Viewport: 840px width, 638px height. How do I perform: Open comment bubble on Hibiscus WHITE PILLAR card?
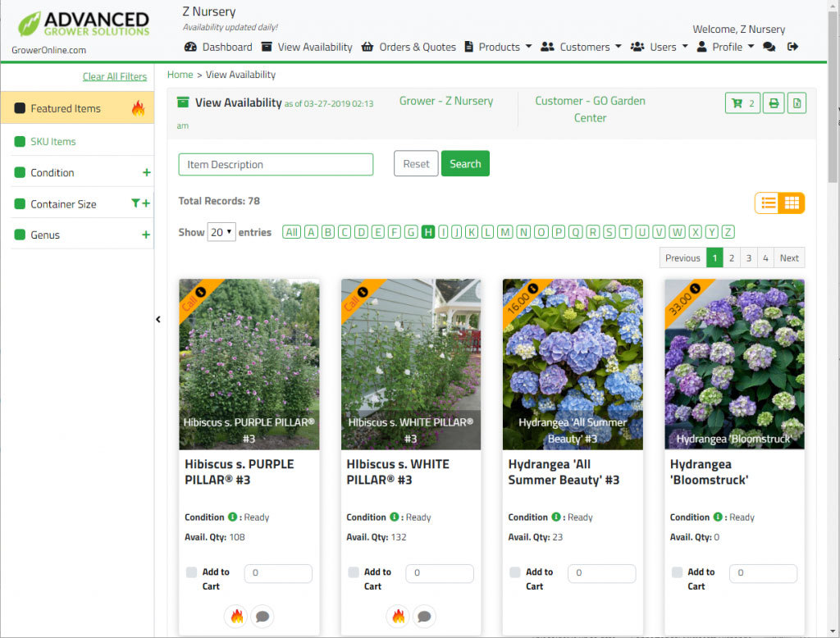point(424,616)
